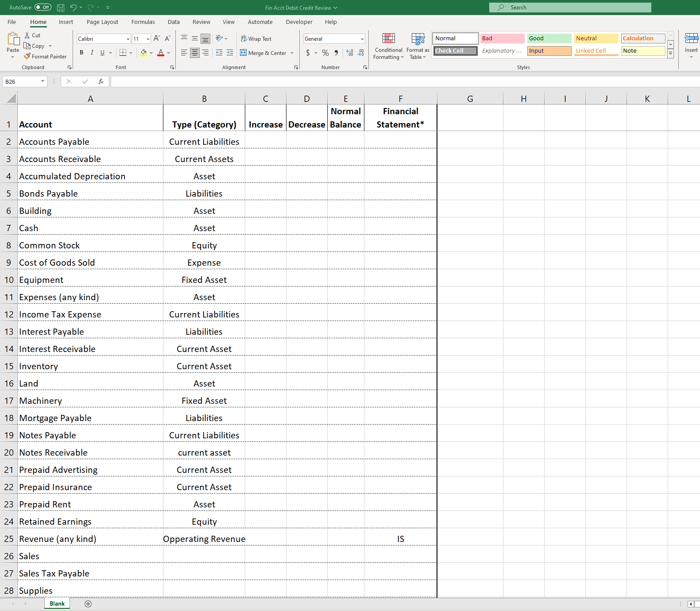Add a new sheet with plus icon

pos(88,604)
